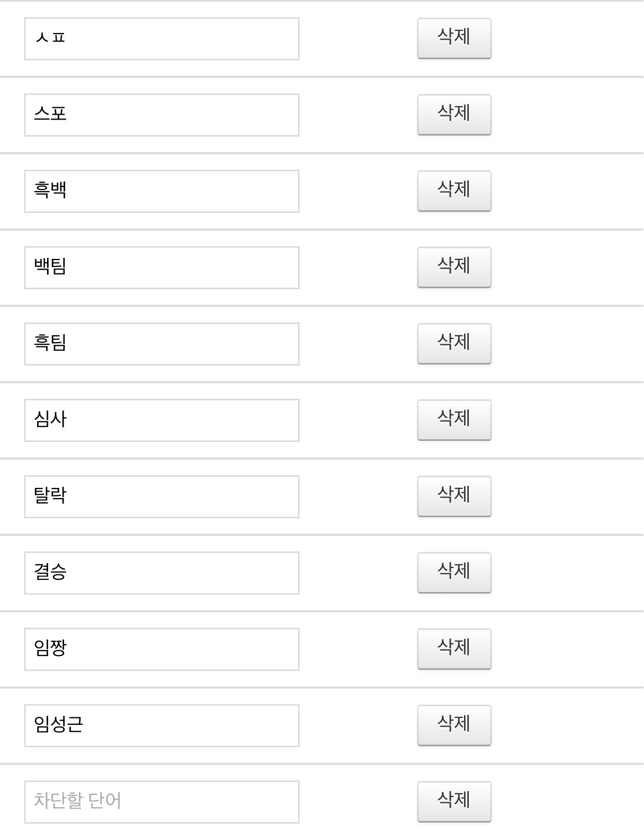This screenshot has width=644, height=829.
Task: Click into the 백팀 input field
Action: click(x=161, y=267)
